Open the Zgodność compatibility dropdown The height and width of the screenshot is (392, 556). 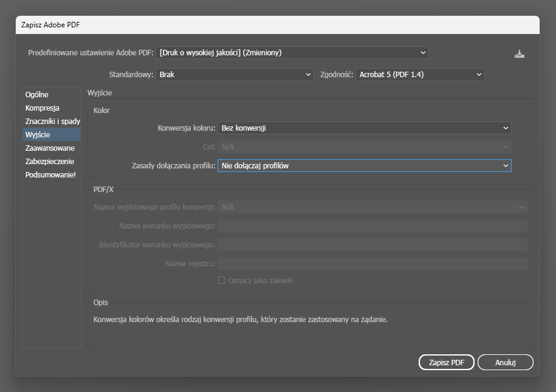pos(419,75)
